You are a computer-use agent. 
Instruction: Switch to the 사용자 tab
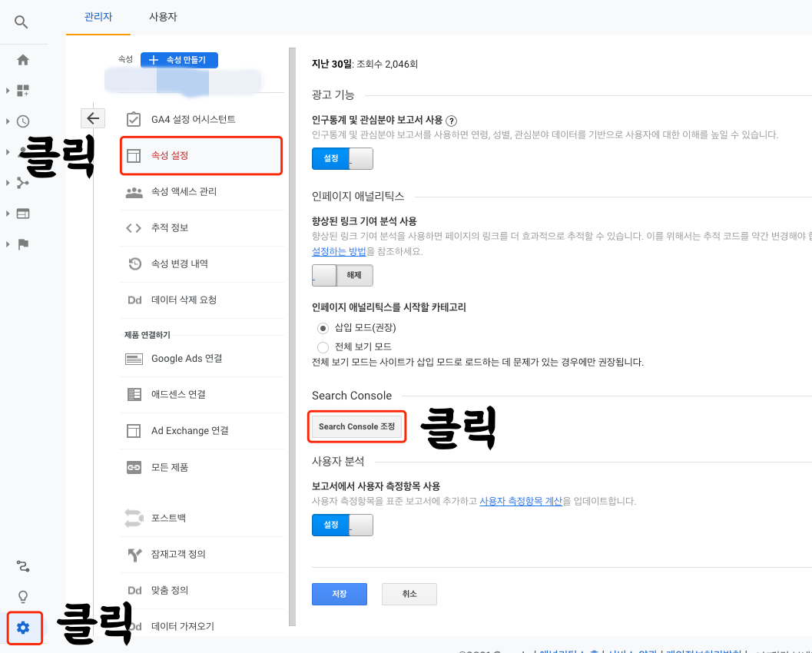coord(162,16)
